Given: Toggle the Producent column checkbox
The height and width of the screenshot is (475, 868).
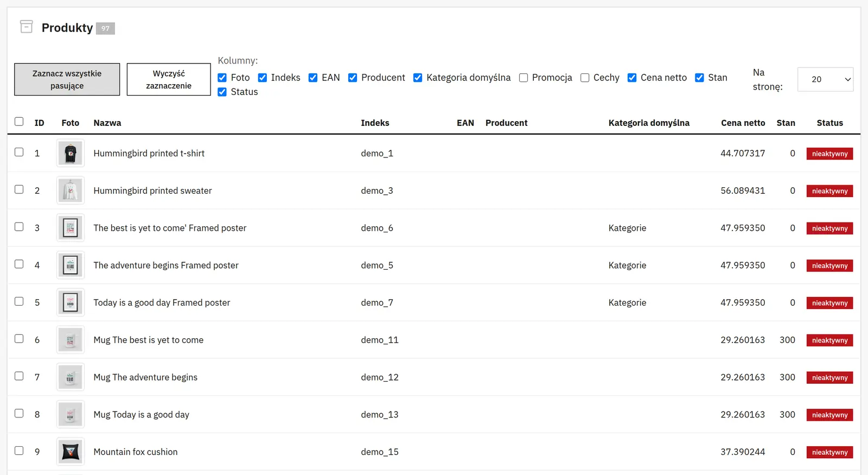Looking at the screenshot, I should tap(353, 78).
